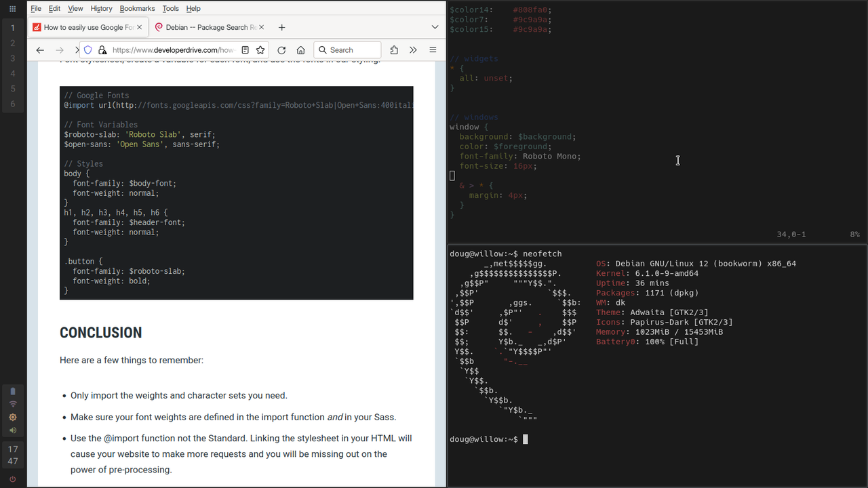Toggle Reader View icon in address bar
The height and width of the screenshot is (488, 868).
click(x=245, y=50)
